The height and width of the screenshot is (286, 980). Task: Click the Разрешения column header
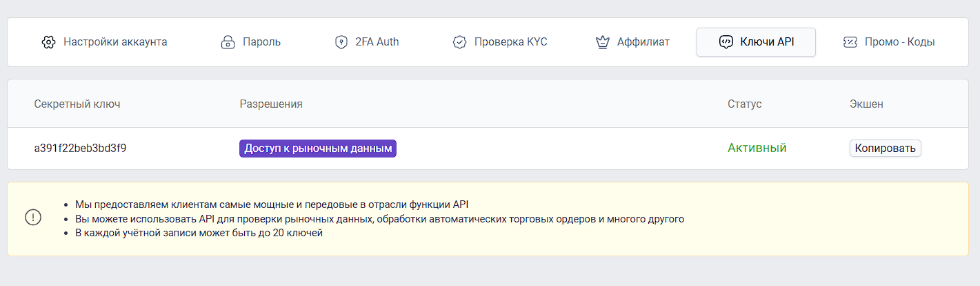click(x=271, y=104)
